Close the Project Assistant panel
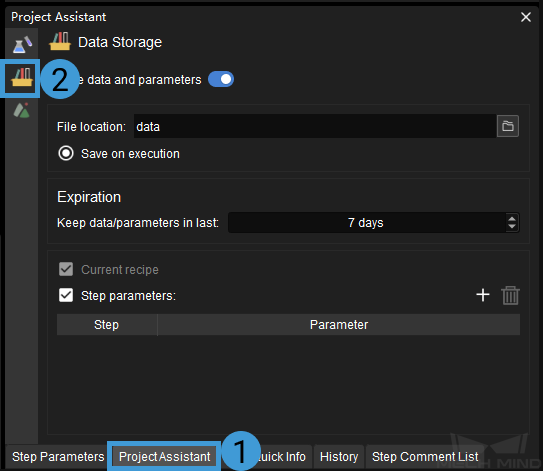The width and height of the screenshot is (543, 471). pyautogui.click(x=526, y=17)
